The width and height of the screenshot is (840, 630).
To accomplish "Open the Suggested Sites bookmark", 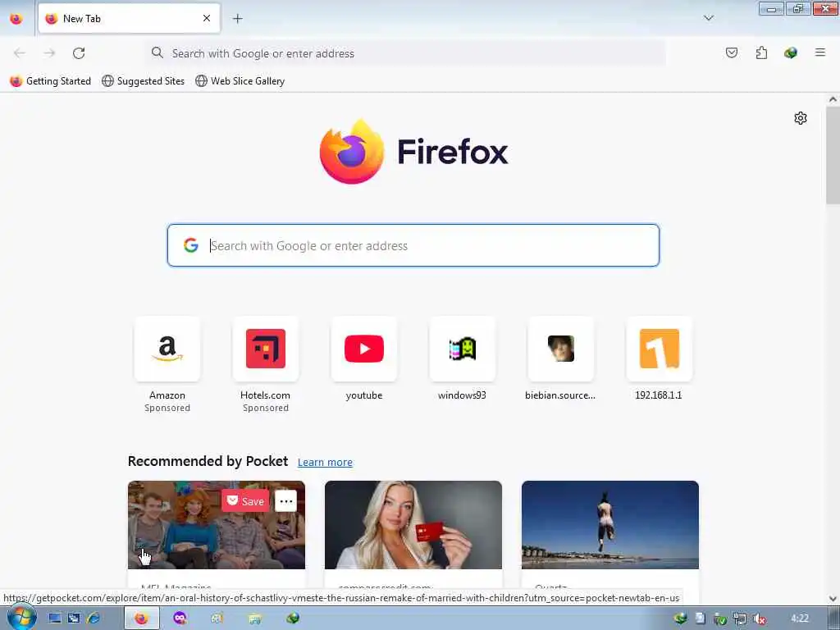I will click(143, 81).
